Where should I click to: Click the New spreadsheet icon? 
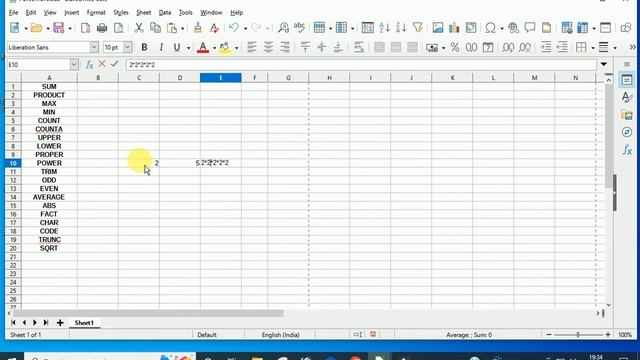click(x=15, y=28)
